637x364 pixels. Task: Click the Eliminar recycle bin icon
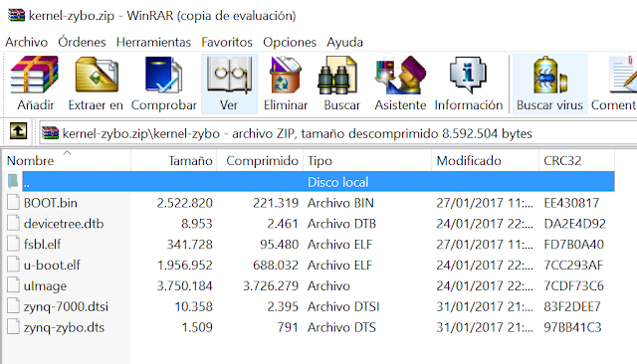point(286,75)
